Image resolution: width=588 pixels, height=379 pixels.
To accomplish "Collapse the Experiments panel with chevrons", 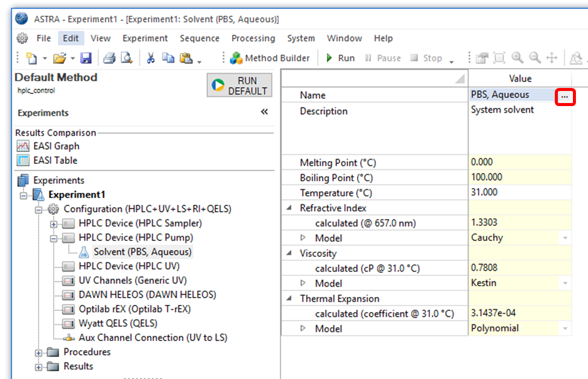I will pyautogui.click(x=264, y=112).
